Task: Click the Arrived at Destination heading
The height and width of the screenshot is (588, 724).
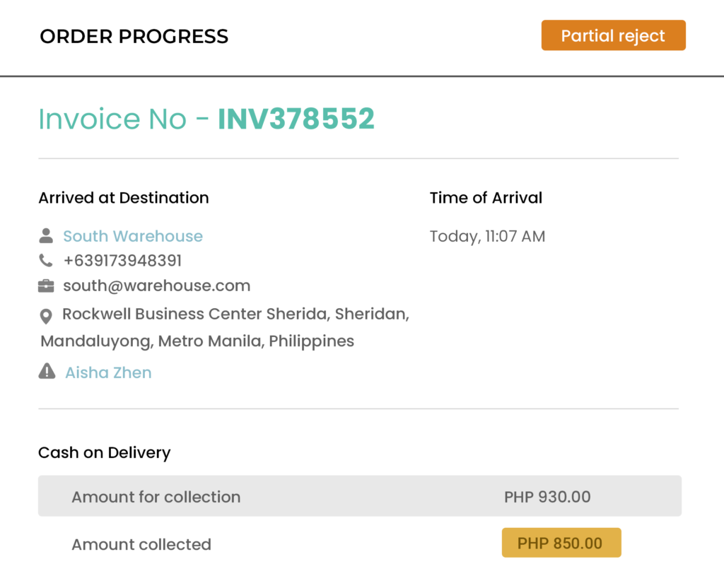Action: click(x=124, y=198)
